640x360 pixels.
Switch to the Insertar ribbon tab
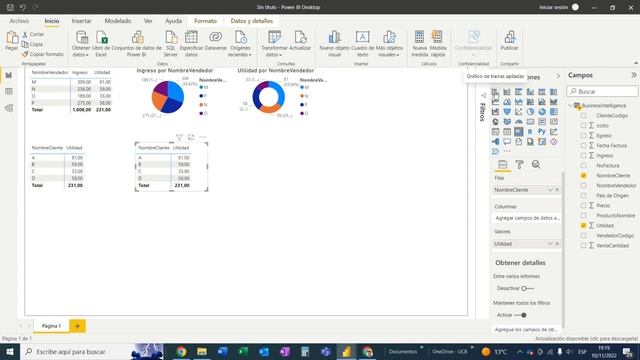pyautogui.click(x=82, y=21)
